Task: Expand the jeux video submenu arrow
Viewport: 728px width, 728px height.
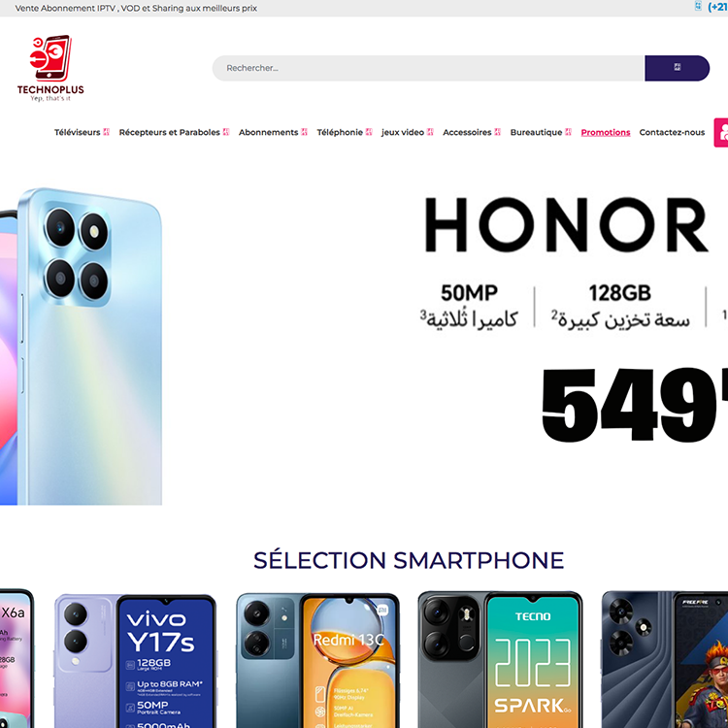Action: 430,132
